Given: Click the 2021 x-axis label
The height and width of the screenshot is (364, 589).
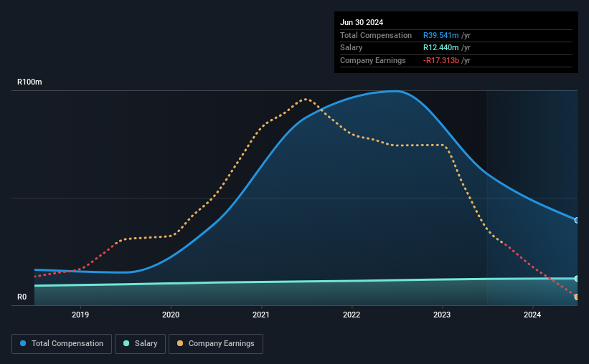Looking at the screenshot, I should pos(261,315).
